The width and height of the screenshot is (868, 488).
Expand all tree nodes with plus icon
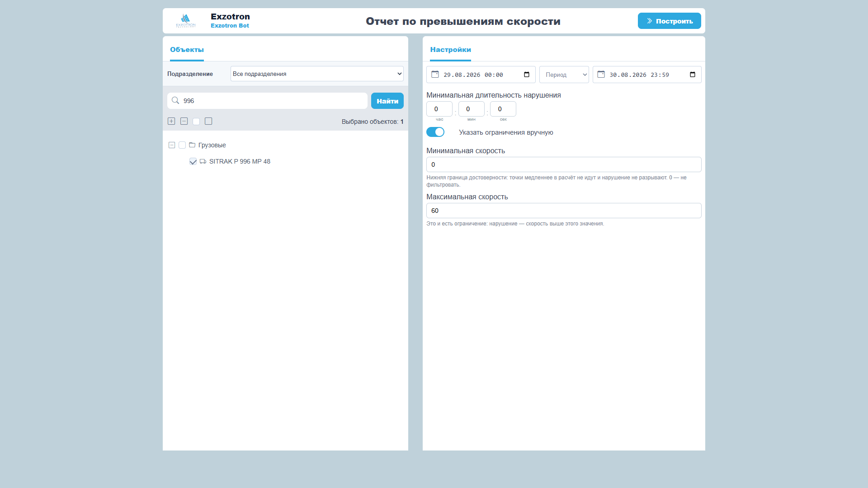point(171,121)
